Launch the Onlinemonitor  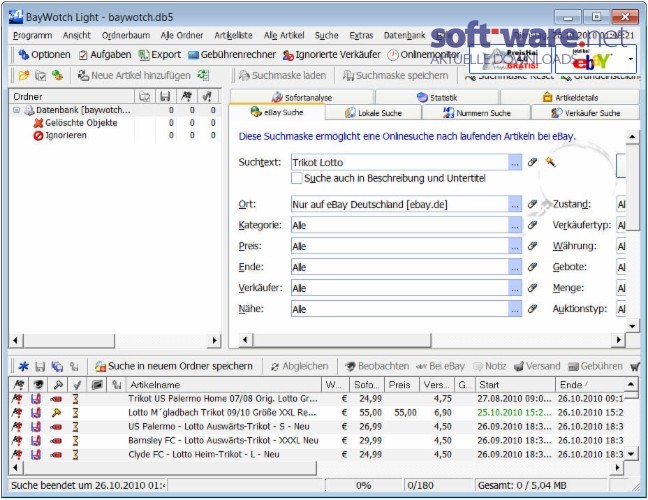pos(424,55)
